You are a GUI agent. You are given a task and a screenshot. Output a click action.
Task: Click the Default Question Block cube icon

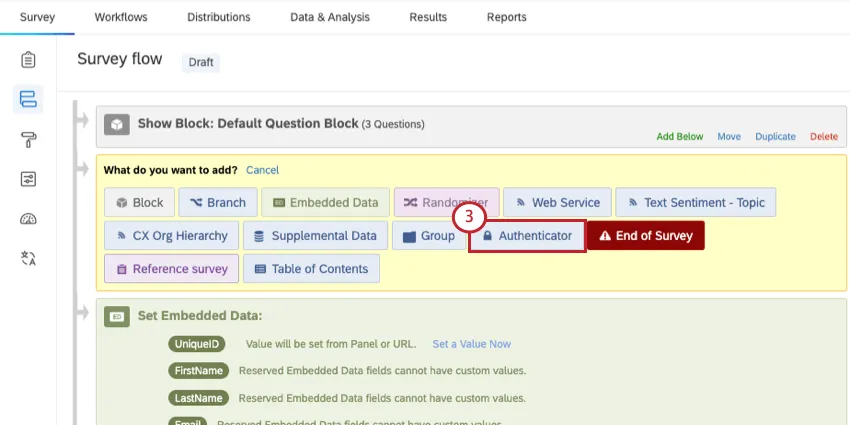(x=117, y=124)
